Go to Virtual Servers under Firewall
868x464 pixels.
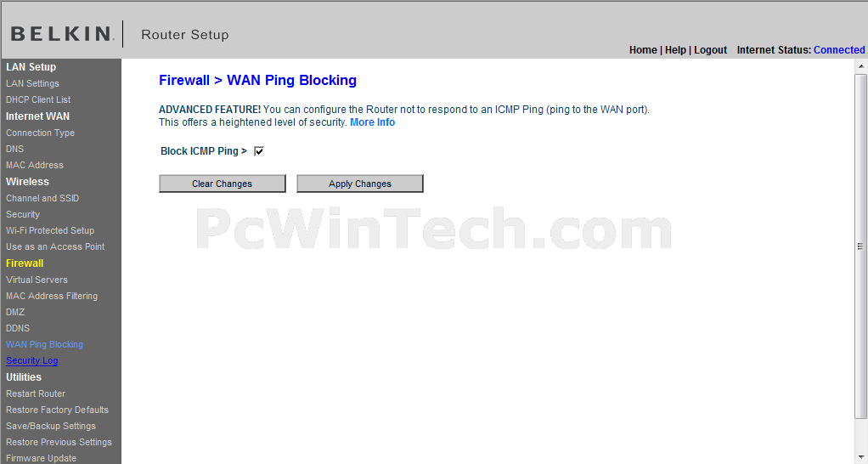[37, 280]
